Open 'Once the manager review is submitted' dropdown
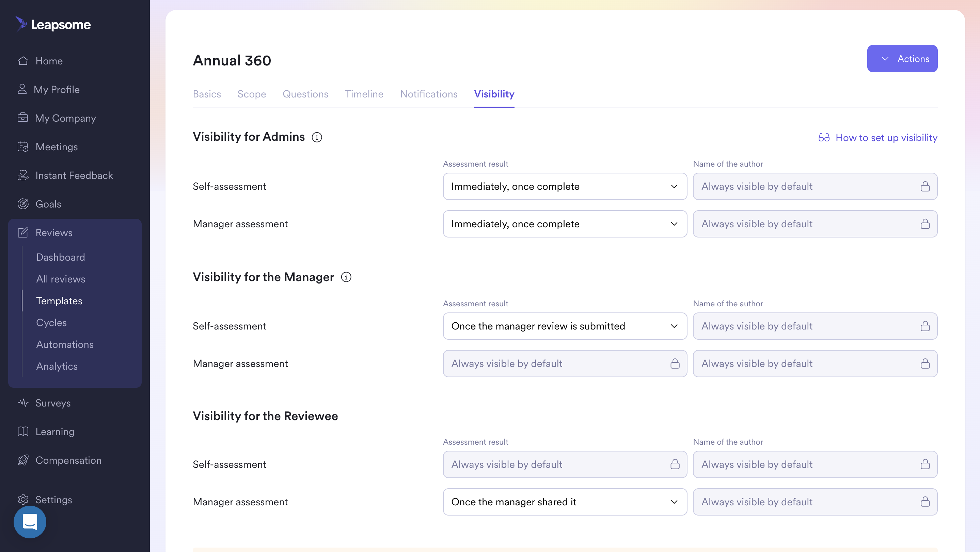980x552 pixels. (x=565, y=326)
